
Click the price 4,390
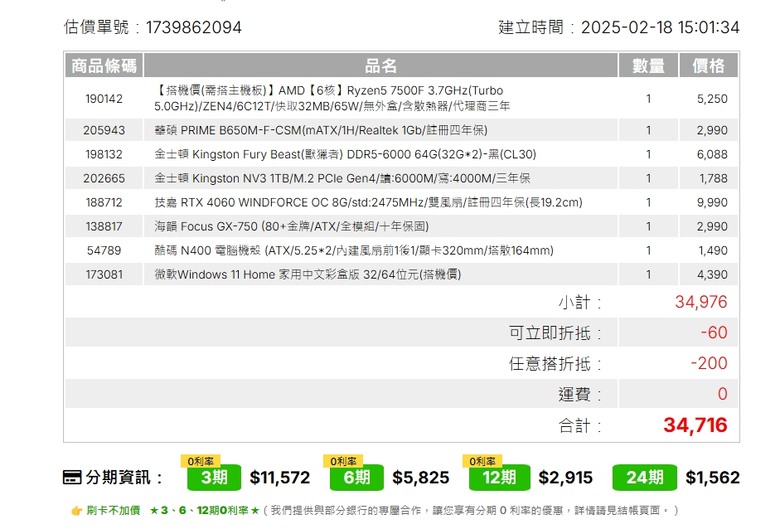point(712,275)
